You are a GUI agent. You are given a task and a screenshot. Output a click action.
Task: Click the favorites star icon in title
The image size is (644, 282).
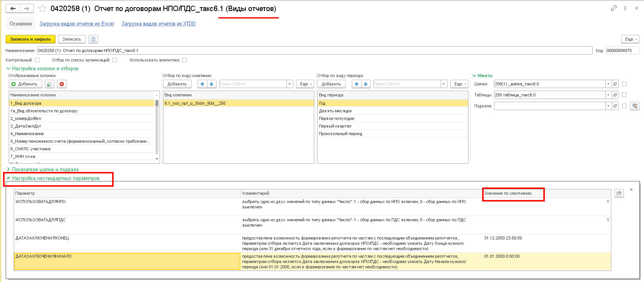tap(43, 8)
